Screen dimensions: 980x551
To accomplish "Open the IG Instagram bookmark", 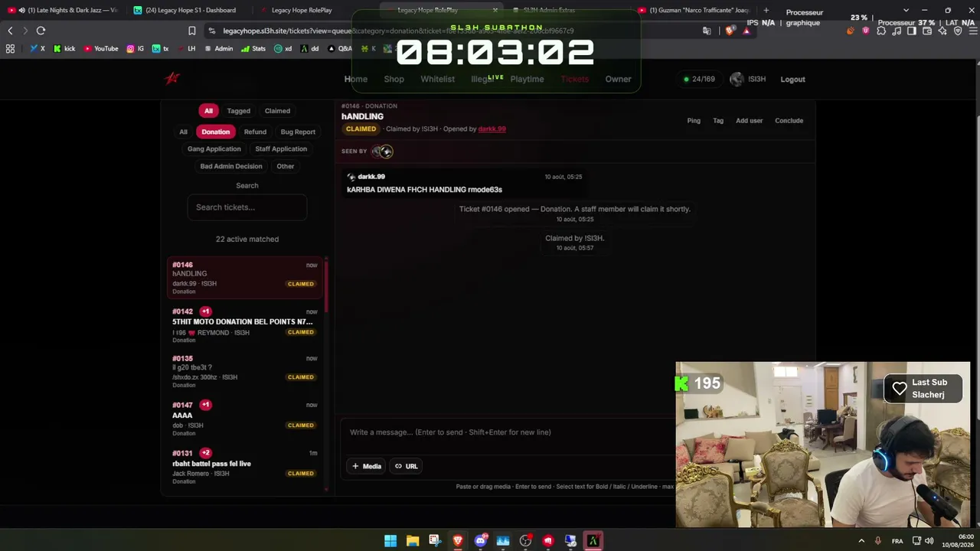I will coord(136,48).
